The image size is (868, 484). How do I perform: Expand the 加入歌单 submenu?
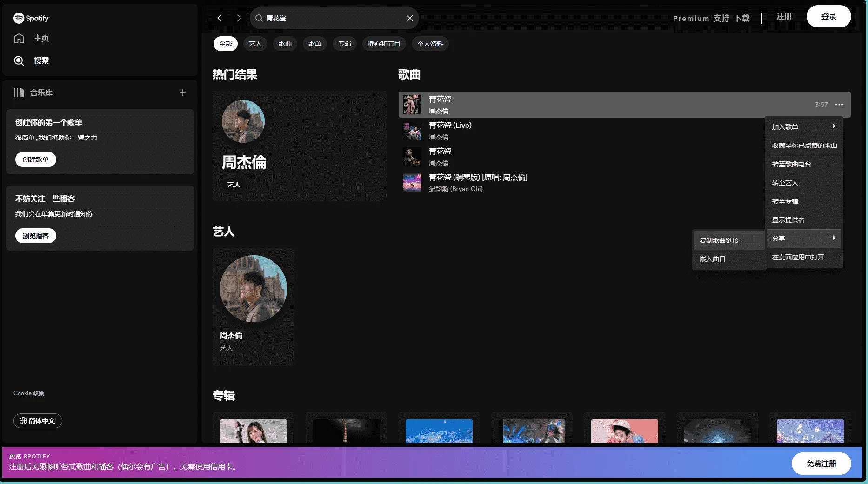tap(803, 127)
